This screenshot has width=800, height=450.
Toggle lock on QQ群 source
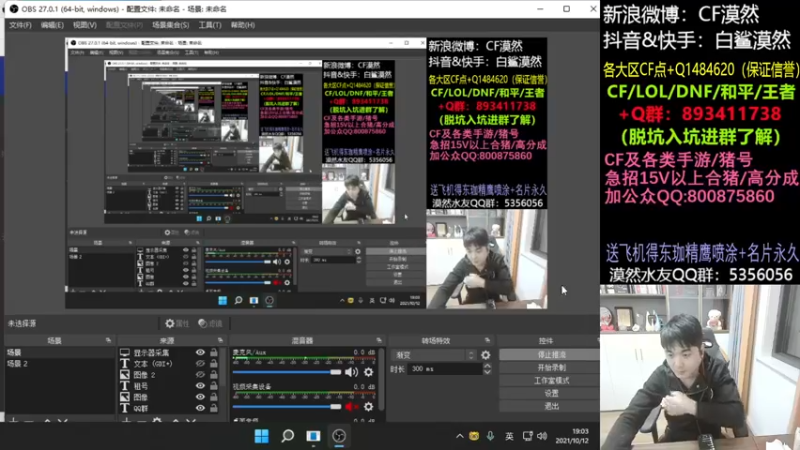[x=214, y=408]
